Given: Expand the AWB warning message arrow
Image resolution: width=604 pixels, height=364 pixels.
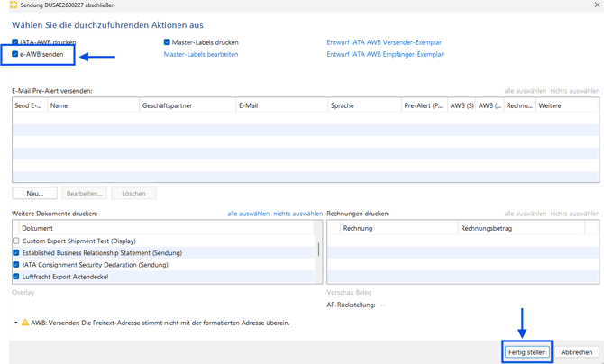Looking at the screenshot, I should pyautogui.click(x=16, y=323).
